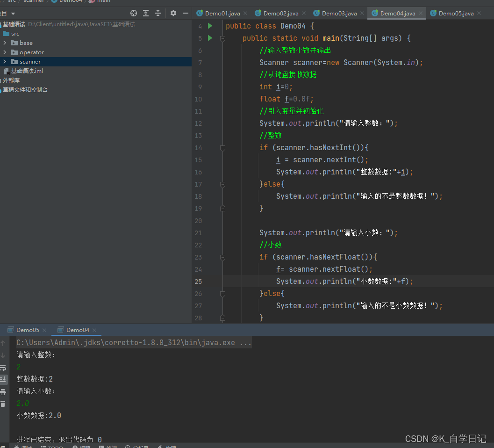Open project panel settings gear

point(173,13)
